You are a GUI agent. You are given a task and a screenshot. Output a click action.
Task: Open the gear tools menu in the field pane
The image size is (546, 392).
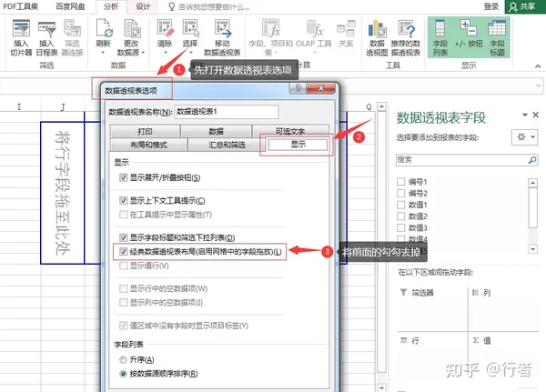[525, 137]
